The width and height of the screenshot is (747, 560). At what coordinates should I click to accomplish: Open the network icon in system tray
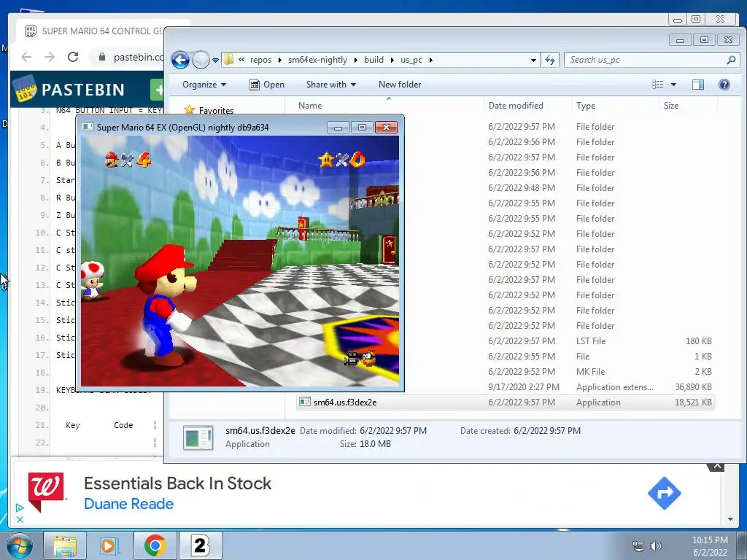[x=638, y=545]
